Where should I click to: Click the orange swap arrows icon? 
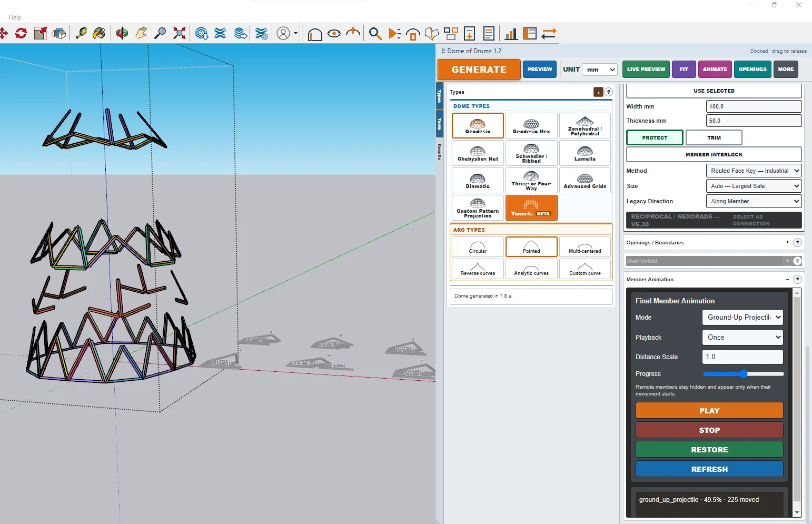pos(549,34)
